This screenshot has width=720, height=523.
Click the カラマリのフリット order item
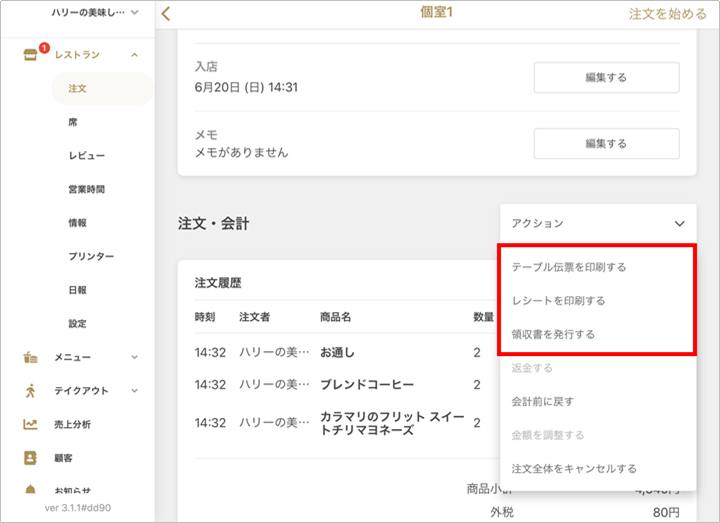(x=392, y=423)
